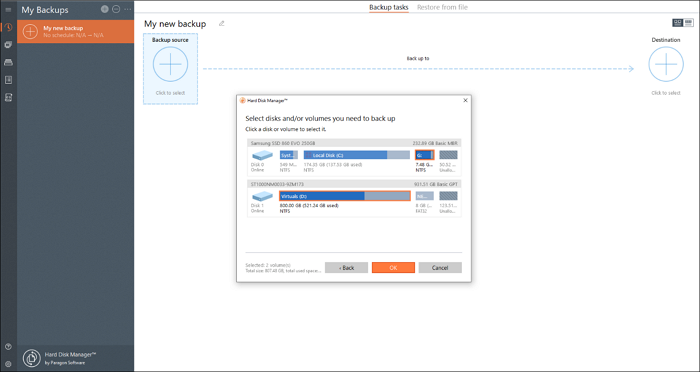Select the 8 GB FAT32 volume

pos(425,196)
